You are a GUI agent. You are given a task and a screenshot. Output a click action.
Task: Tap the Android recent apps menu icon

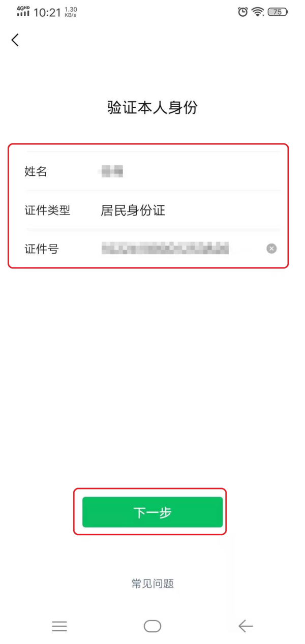click(59, 626)
